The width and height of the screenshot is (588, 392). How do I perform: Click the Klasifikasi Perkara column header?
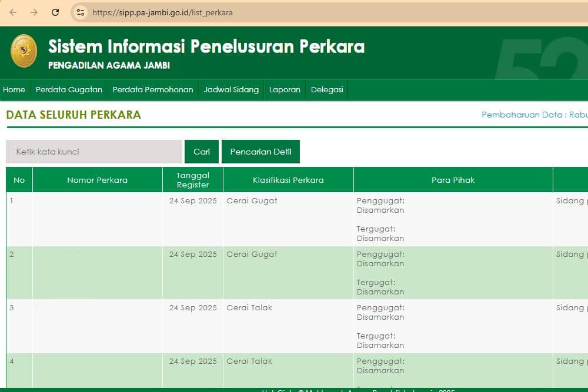point(288,180)
